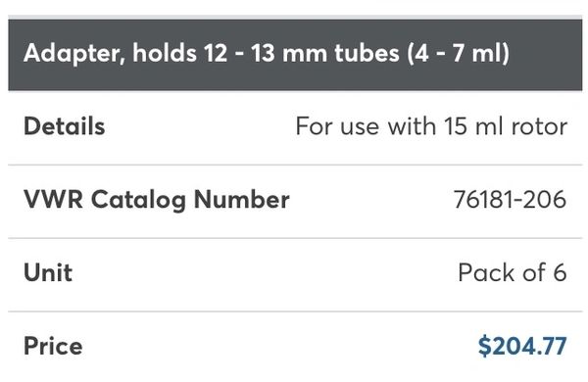Viewport: 588px width, 382px height.
Task: Click the word 'Catalog' in row label
Action: [x=138, y=200]
